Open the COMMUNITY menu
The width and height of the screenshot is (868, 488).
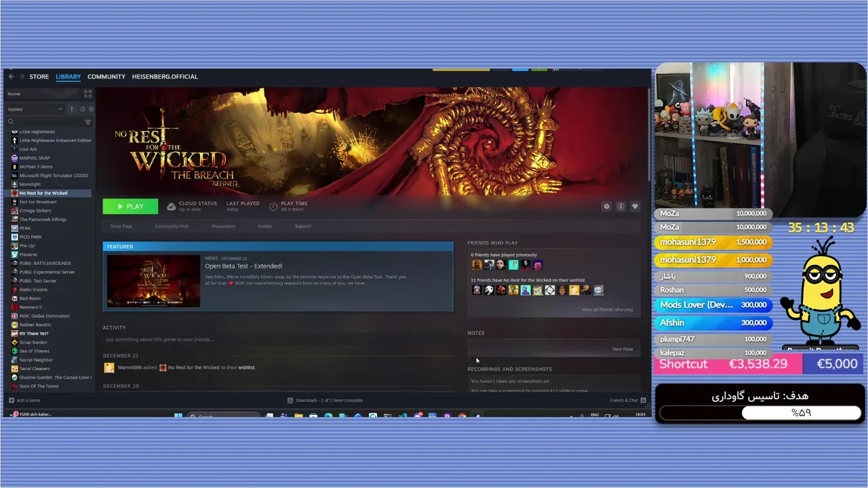(106, 77)
